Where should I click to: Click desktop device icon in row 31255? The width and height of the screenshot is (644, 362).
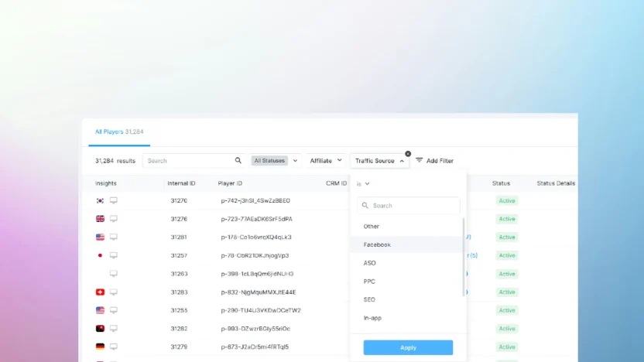[114, 310]
